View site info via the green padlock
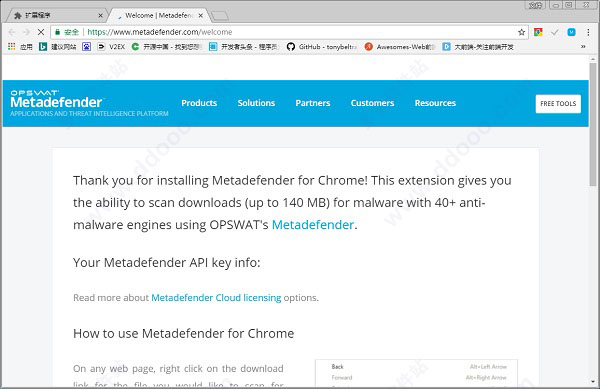 57,32
